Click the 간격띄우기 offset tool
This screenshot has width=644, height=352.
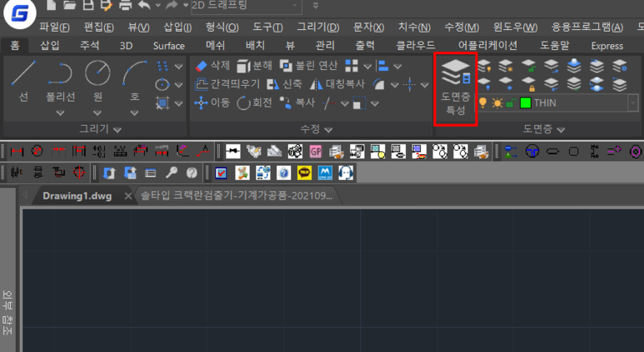(227, 84)
